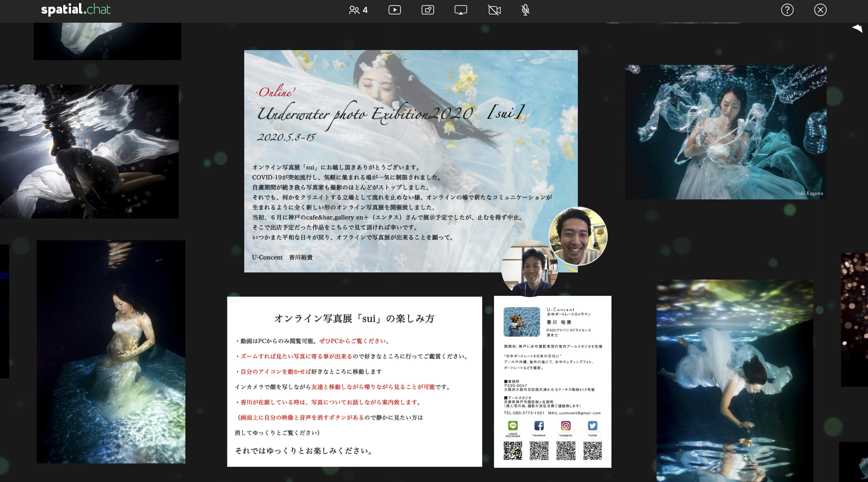868x482 pixels.
Task: Unmute the microphone
Action: 525,10
